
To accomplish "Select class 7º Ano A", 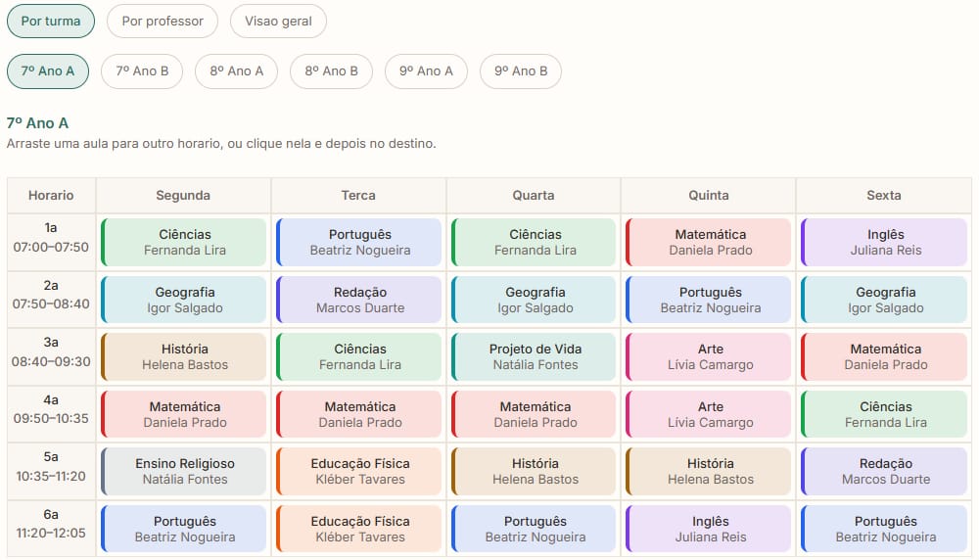I will tap(47, 71).
